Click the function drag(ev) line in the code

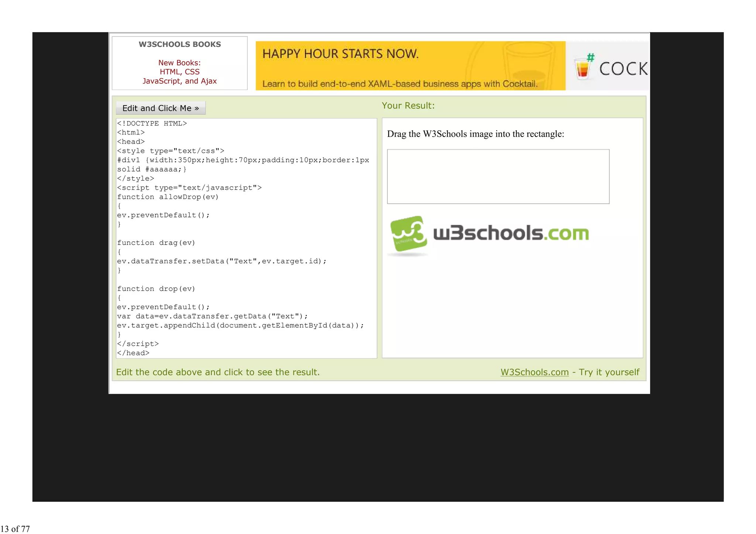[156, 243]
